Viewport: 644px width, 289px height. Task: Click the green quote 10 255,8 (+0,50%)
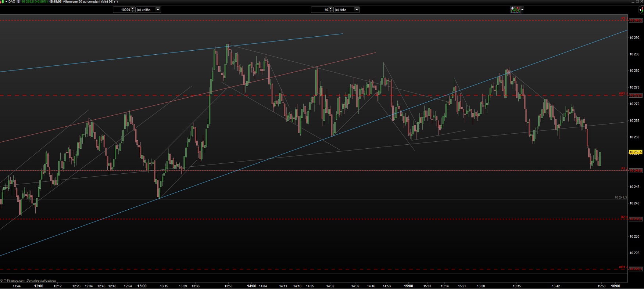(34, 2)
